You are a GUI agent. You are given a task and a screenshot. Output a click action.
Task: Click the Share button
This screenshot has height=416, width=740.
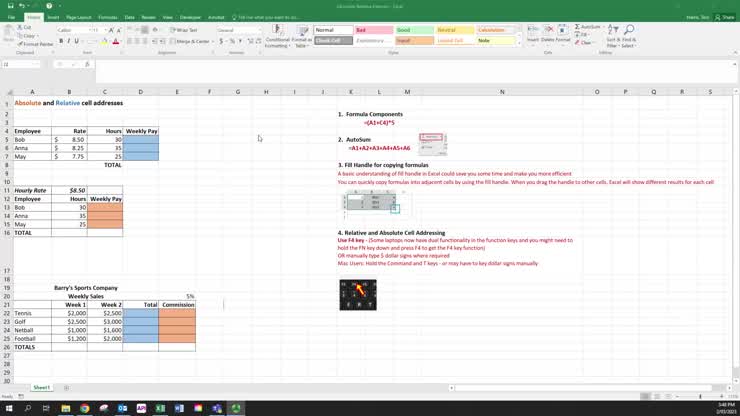tap(727, 17)
